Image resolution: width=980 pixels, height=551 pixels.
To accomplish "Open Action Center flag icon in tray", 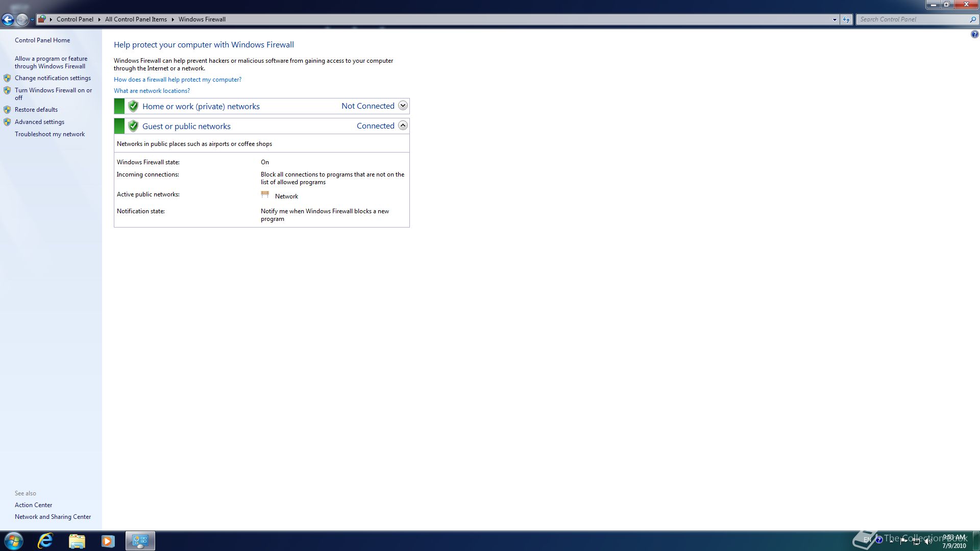I will pyautogui.click(x=904, y=541).
